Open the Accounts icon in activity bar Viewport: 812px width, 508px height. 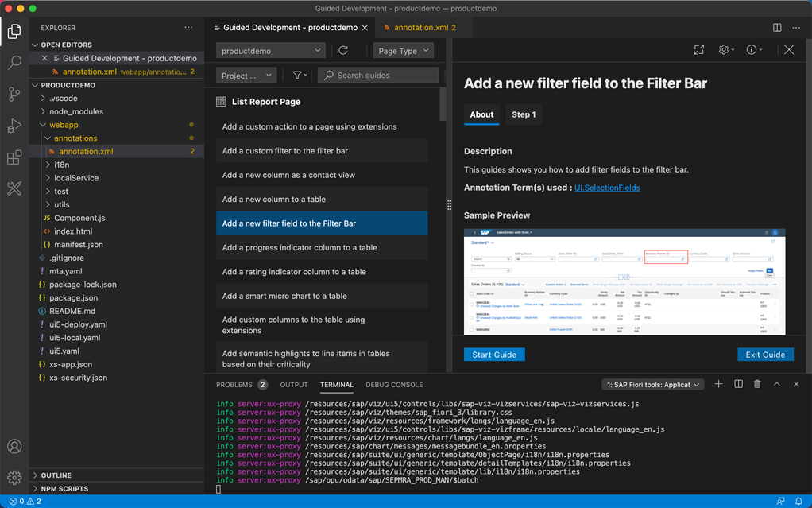(x=14, y=446)
